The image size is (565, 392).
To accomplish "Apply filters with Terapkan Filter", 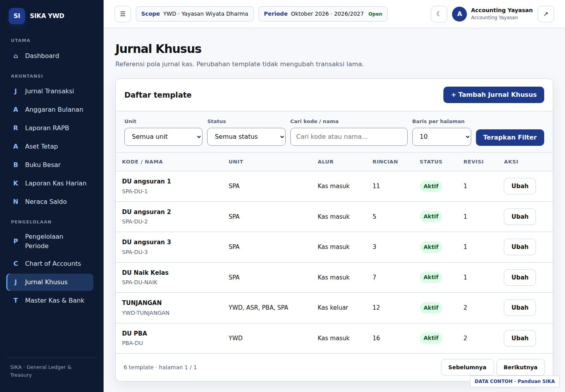I will point(510,138).
